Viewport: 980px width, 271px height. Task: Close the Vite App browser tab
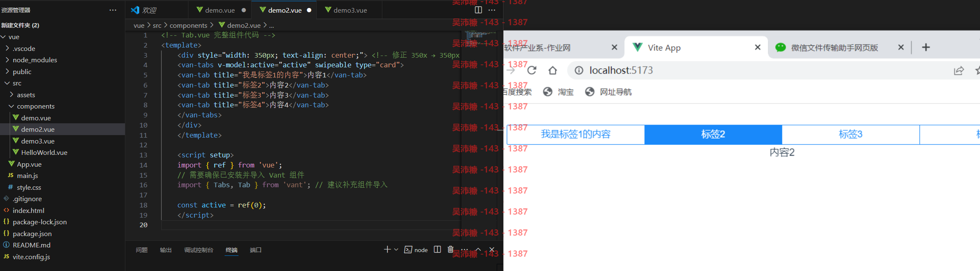[x=758, y=47]
